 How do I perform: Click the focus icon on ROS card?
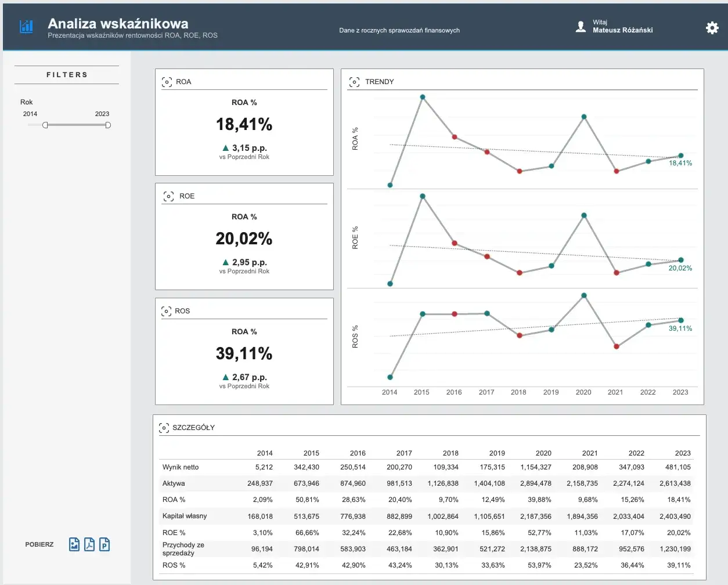click(167, 311)
